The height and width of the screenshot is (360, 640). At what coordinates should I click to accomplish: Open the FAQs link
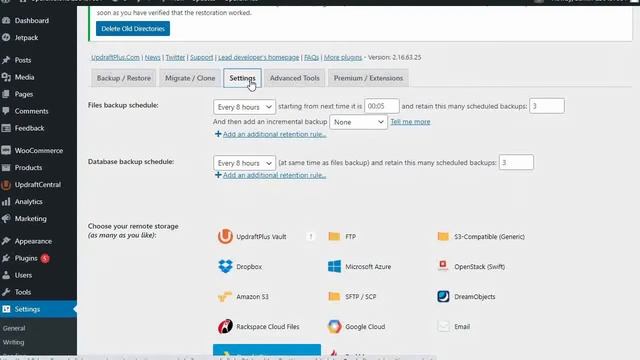[311, 58]
